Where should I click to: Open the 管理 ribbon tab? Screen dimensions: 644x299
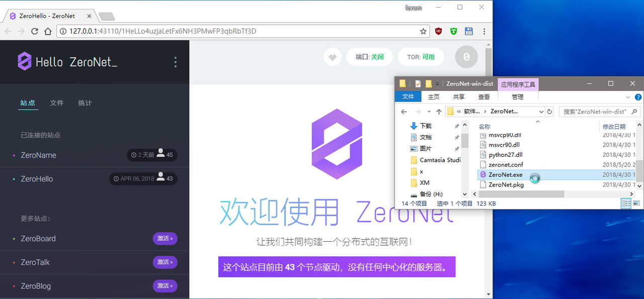pos(518,97)
